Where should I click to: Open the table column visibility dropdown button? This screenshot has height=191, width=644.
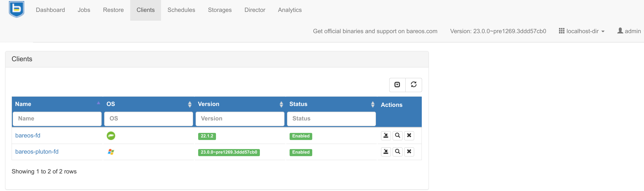397,85
